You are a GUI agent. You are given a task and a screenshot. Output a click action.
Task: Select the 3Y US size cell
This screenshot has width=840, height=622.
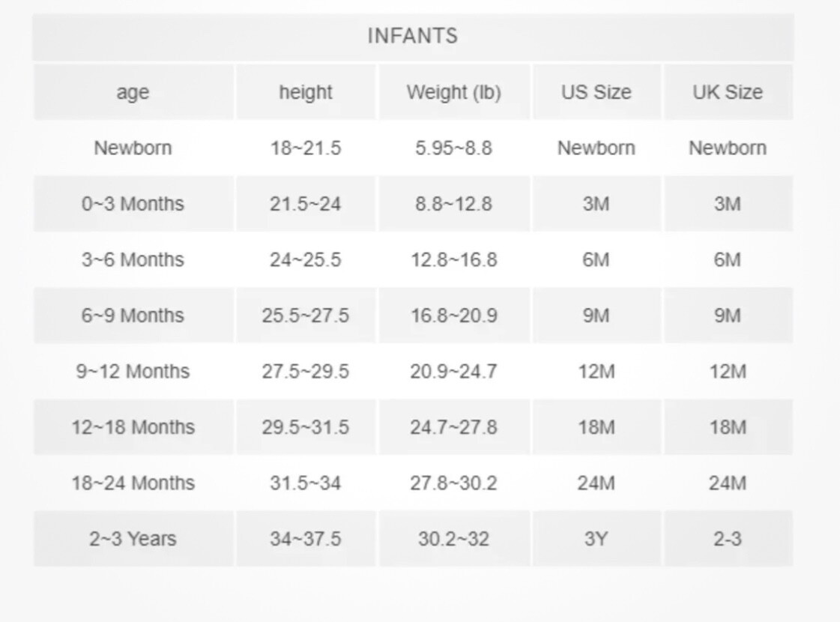coord(596,538)
